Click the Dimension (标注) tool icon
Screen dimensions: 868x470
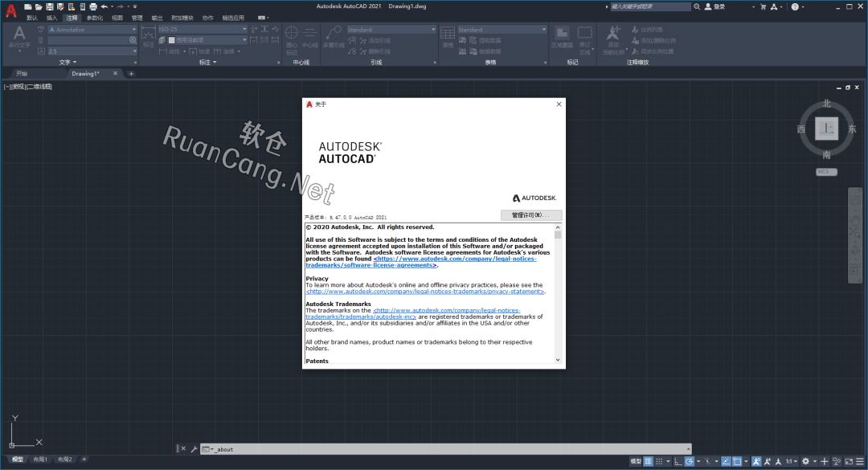[149, 37]
